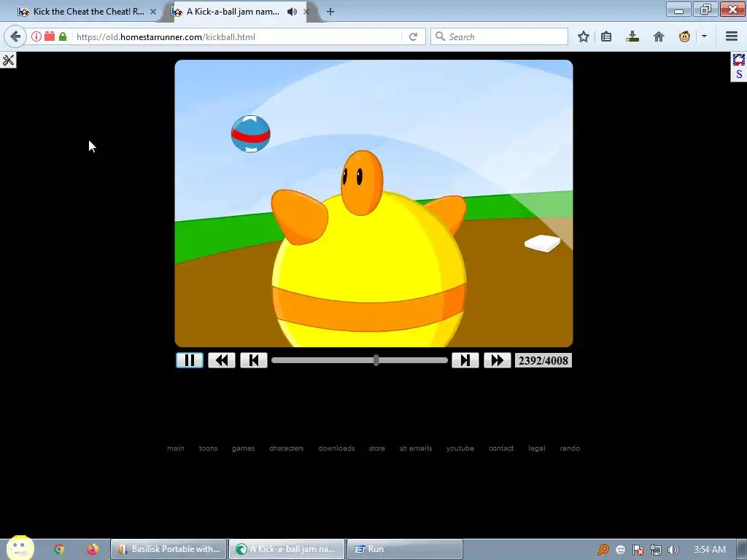Image resolution: width=747 pixels, height=560 pixels.
Task: Reload the current page
Action: 413,36
